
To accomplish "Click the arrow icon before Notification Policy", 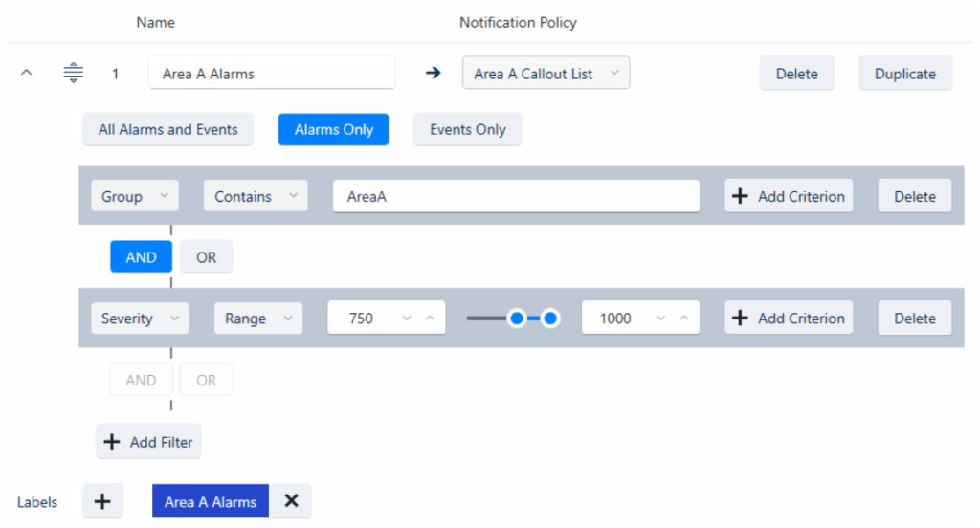I will (x=433, y=73).
